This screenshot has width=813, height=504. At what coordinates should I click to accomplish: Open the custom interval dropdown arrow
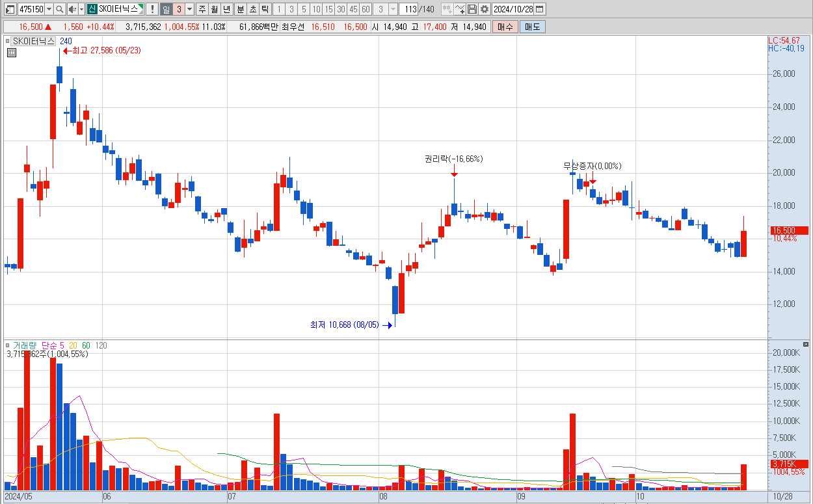393,9
